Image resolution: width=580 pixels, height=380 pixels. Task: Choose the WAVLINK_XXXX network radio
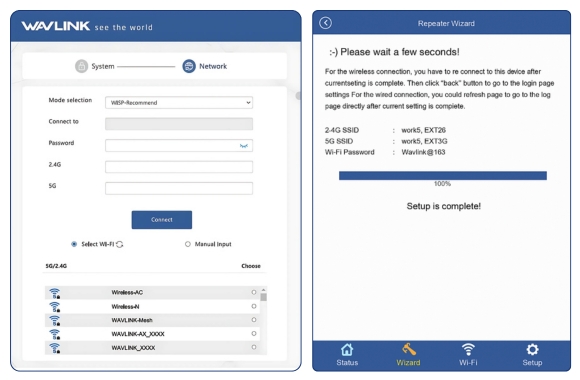254,347
